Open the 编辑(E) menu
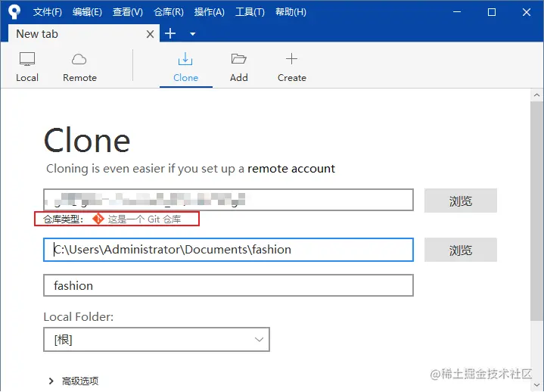Viewport: 544px width, 392px height. click(87, 12)
